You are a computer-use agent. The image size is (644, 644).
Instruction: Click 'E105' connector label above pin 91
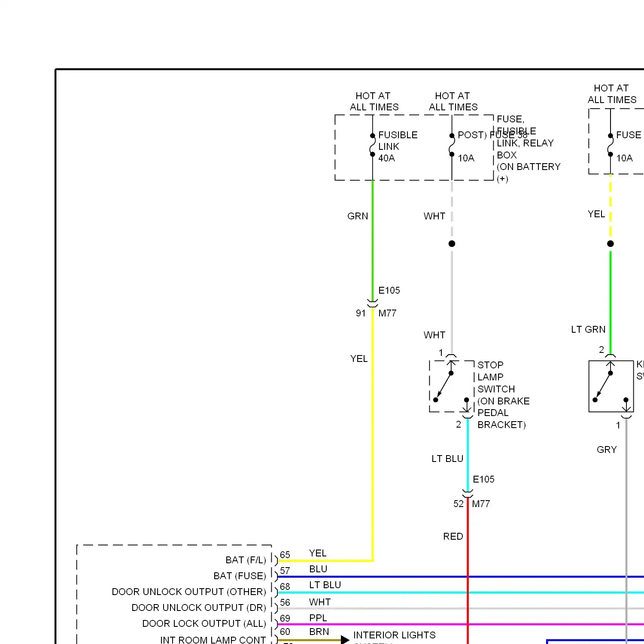click(x=389, y=290)
